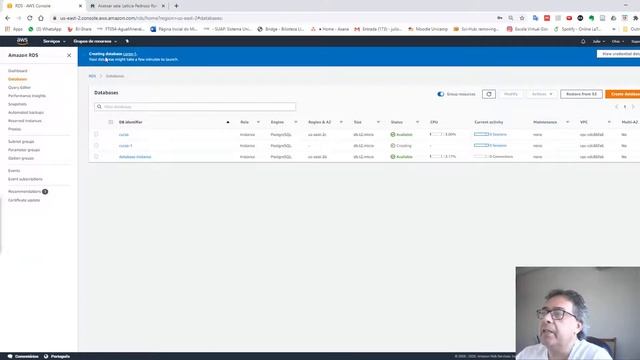
Task: Click the zoom magnifier icon in the address bar
Action: point(511,18)
